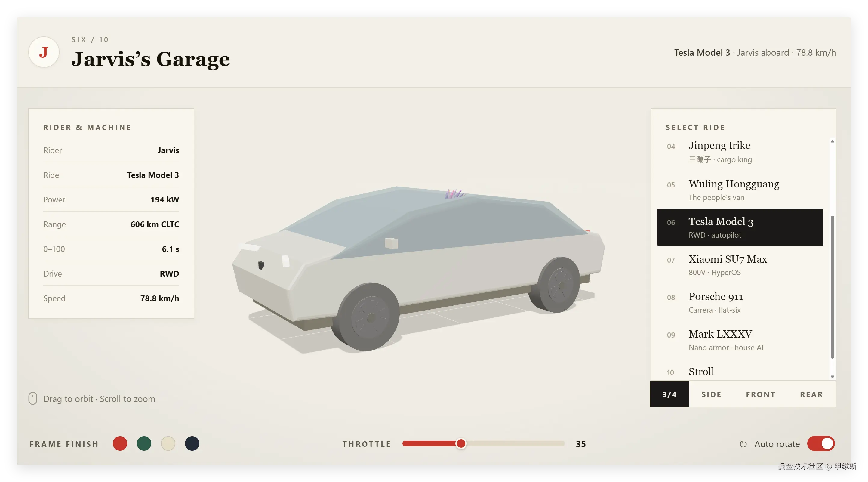Turn off the Auto rotate switch
Screen dimensions: 868x482
[x=820, y=443]
